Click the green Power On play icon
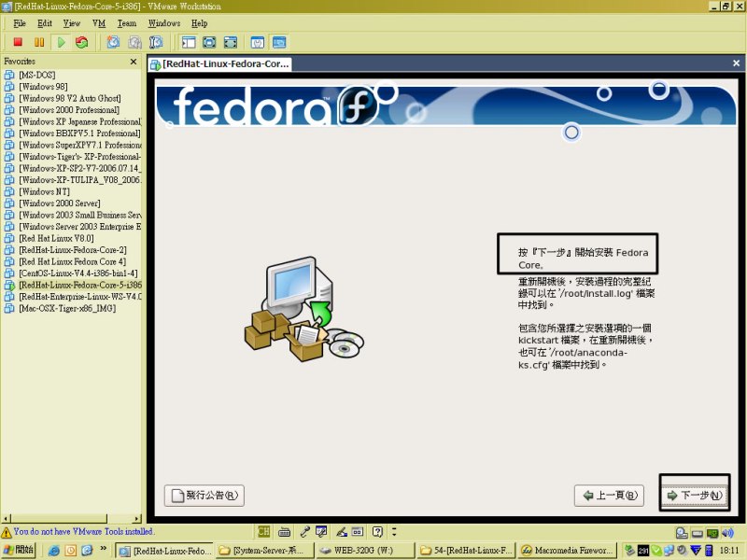747x560 pixels. pos(61,42)
